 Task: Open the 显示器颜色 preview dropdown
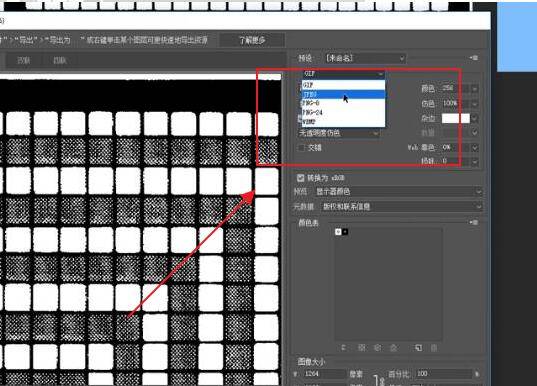(x=398, y=191)
